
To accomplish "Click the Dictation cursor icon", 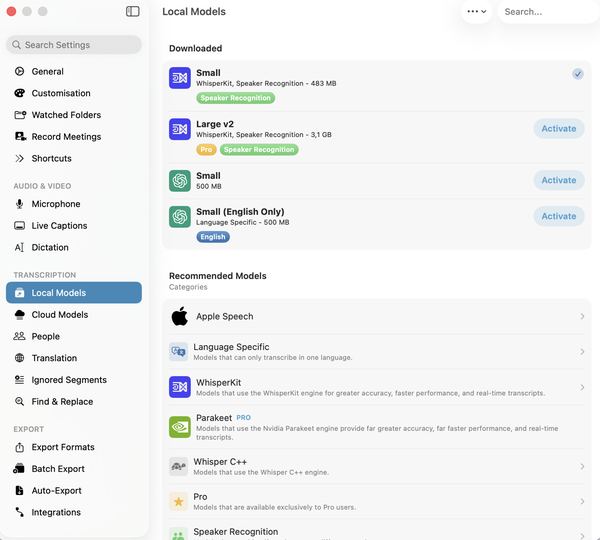I will (x=20, y=247).
